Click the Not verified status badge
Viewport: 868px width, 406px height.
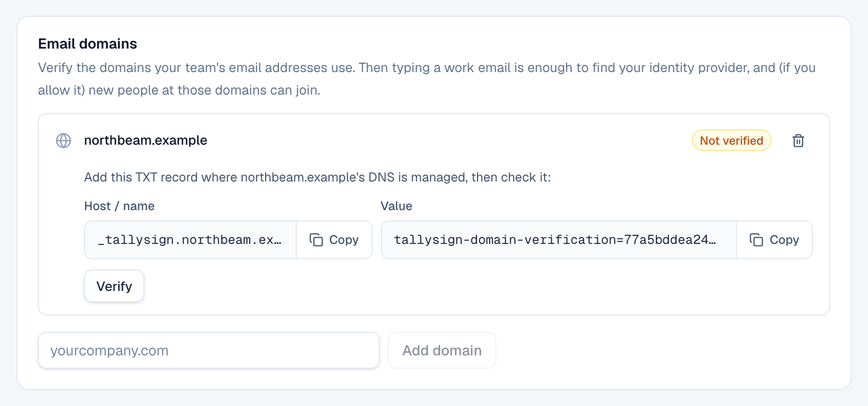click(x=731, y=141)
